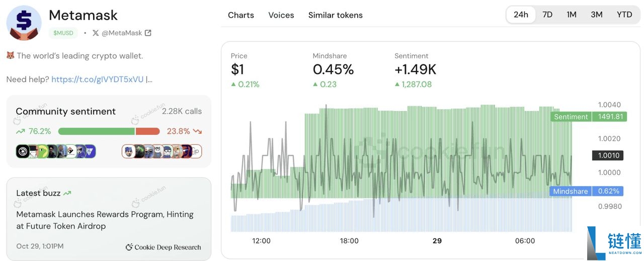Select the YTD time range
The image size is (644, 261).
tap(624, 15)
